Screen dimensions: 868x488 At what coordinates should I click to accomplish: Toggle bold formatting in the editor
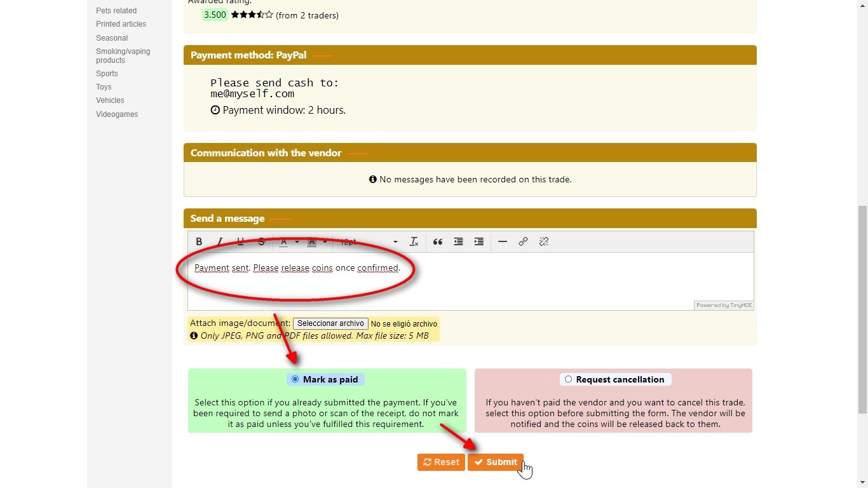tap(199, 241)
